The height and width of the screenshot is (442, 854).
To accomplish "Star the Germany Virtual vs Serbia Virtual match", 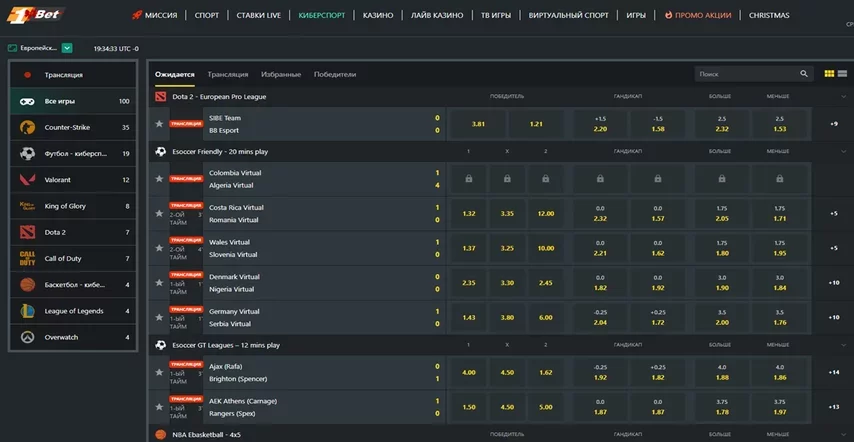I will point(159,317).
